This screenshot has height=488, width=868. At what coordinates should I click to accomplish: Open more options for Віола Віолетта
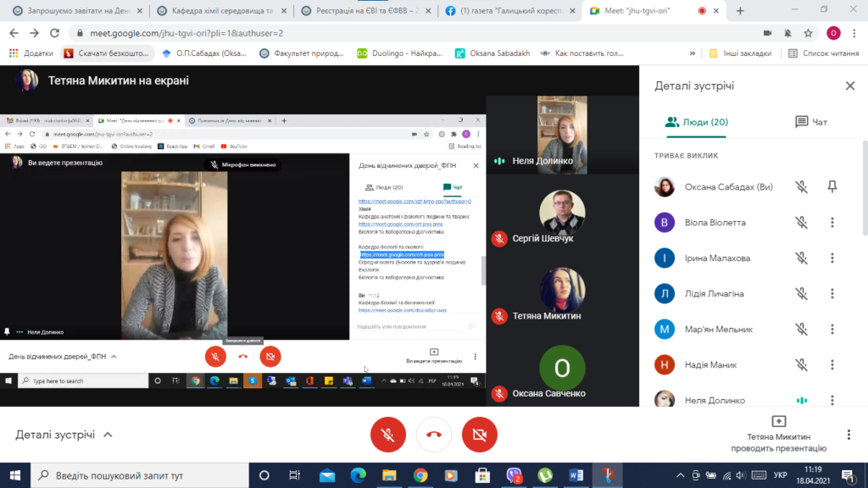[832, 223]
